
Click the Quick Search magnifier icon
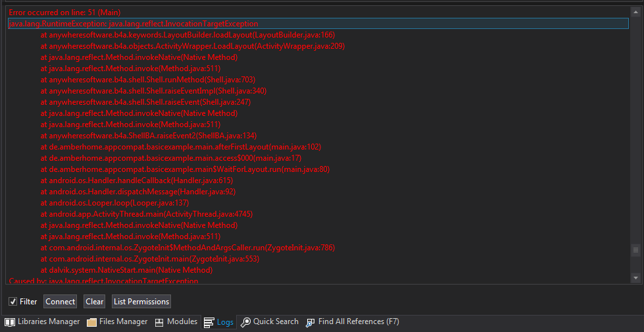coord(245,322)
